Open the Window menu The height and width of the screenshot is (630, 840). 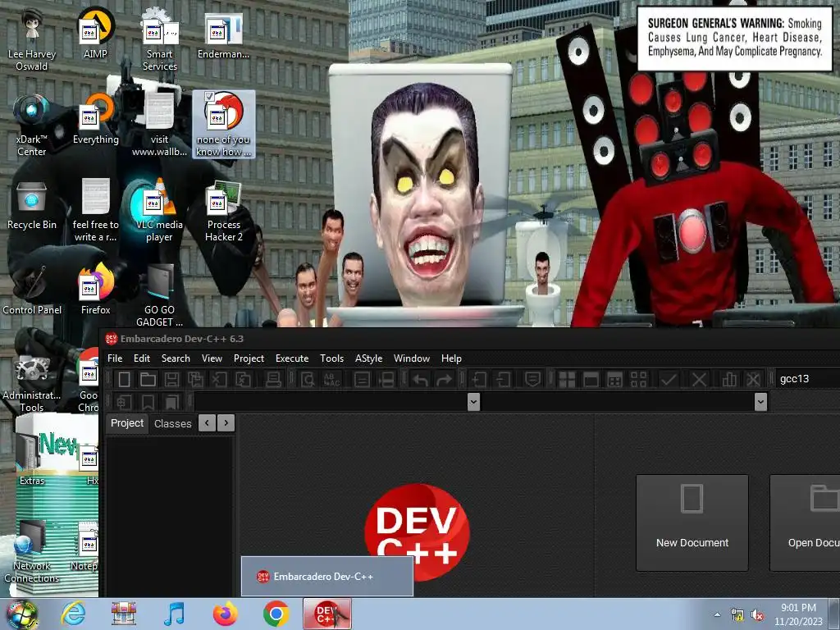[412, 358]
